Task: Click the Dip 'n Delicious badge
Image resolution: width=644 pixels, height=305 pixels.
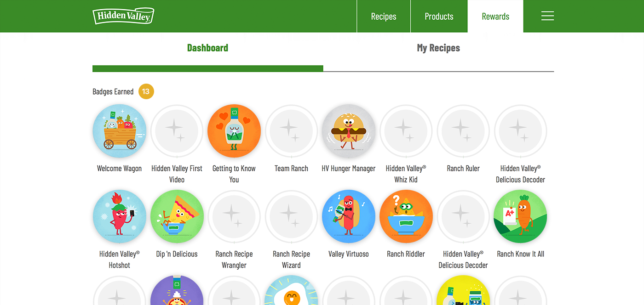Action: coord(177,216)
